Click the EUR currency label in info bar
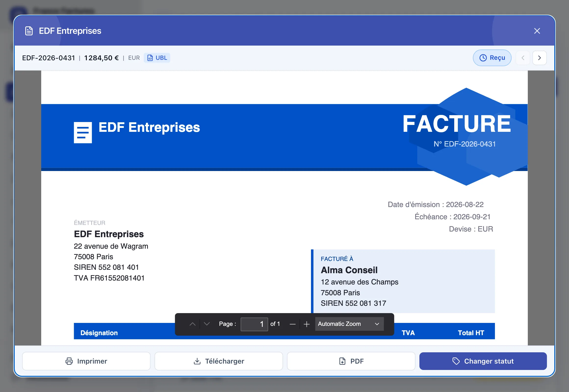 [x=134, y=58]
